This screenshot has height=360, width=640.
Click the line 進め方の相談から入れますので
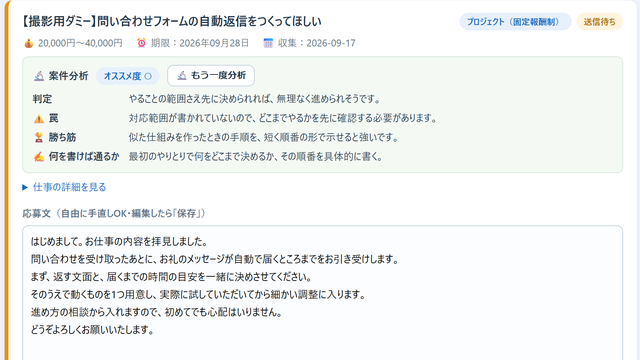(95, 312)
